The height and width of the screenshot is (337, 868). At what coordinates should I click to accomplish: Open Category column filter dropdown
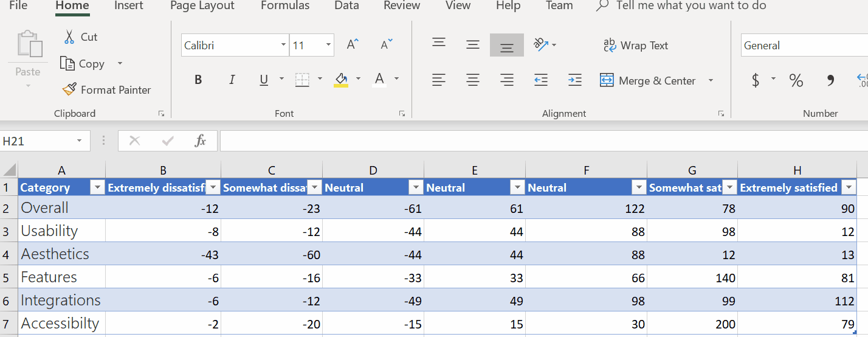[x=97, y=188]
